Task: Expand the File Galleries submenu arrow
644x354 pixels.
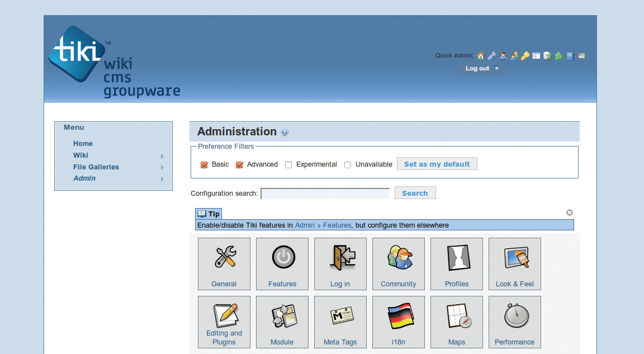Action: click(162, 167)
